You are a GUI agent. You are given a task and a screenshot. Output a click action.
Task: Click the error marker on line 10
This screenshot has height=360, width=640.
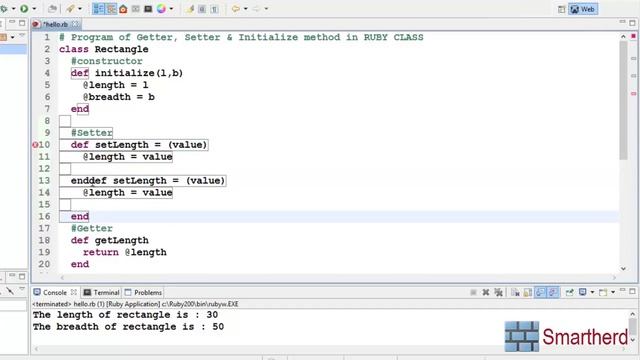click(35, 145)
